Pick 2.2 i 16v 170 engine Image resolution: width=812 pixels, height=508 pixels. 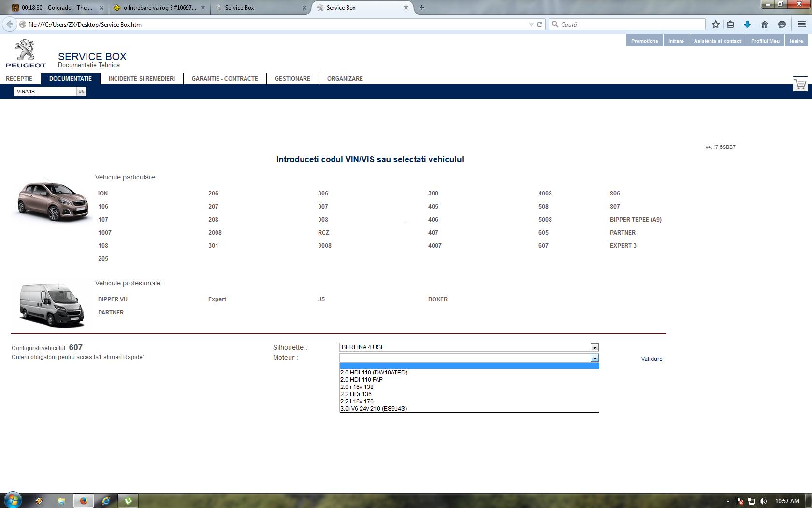[x=469, y=402]
